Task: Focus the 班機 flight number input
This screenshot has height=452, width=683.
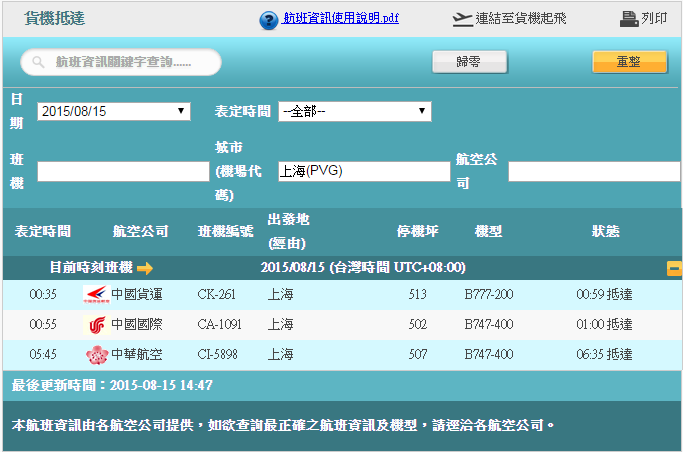Action: point(123,171)
